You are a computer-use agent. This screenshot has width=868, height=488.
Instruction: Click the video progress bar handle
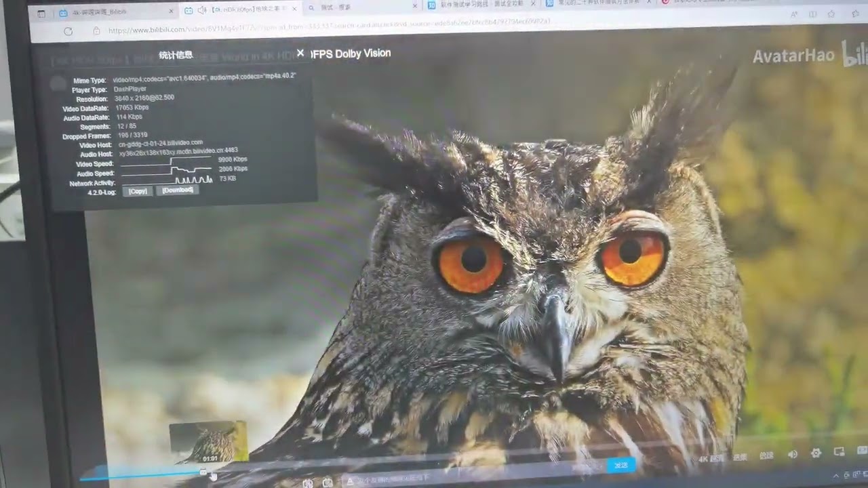pos(203,472)
